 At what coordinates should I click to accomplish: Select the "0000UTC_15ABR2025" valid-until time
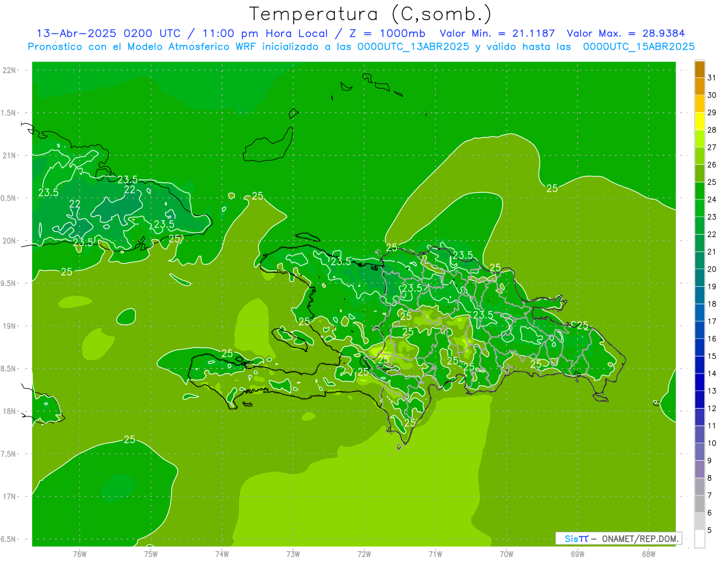pyautogui.click(x=639, y=47)
